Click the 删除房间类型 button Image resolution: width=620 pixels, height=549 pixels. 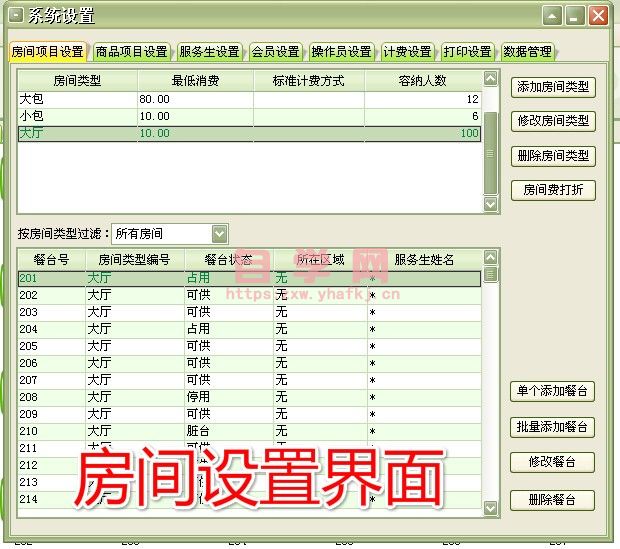pyautogui.click(x=553, y=156)
